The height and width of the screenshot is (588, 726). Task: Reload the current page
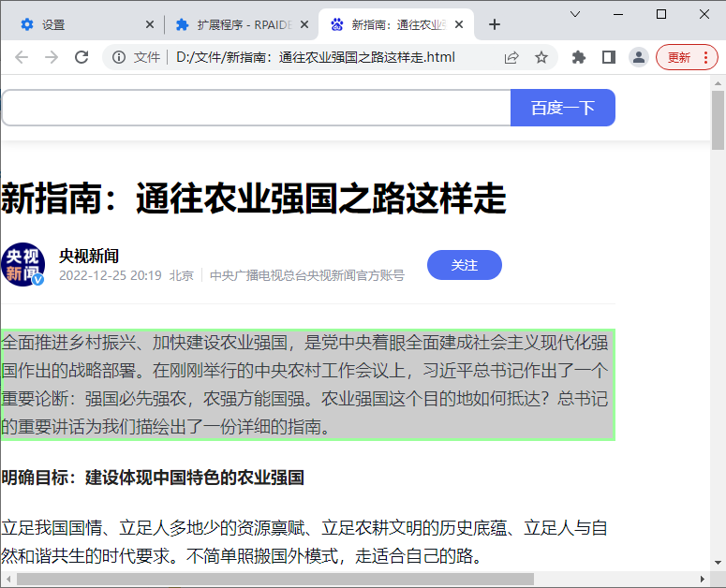pyautogui.click(x=81, y=57)
